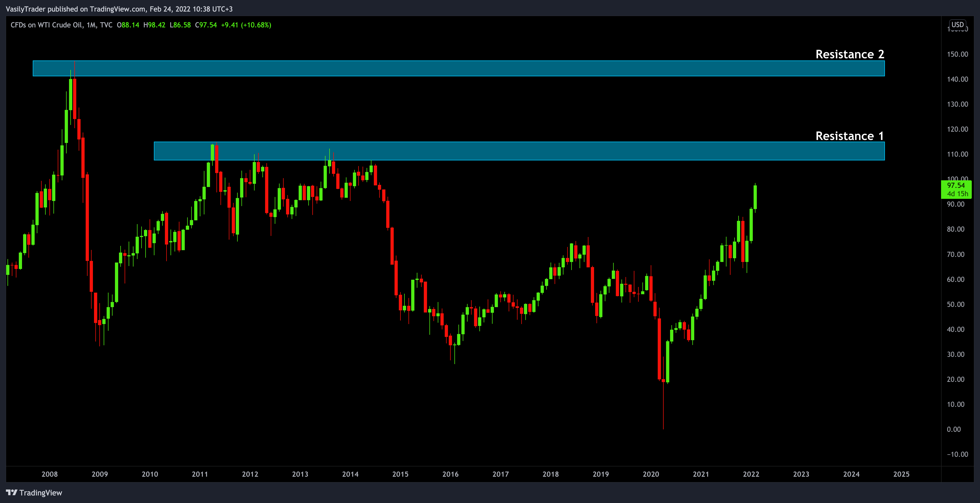The height and width of the screenshot is (503, 980).
Task: Select the Resistance 1 text label
Action: tap(849, 136)
